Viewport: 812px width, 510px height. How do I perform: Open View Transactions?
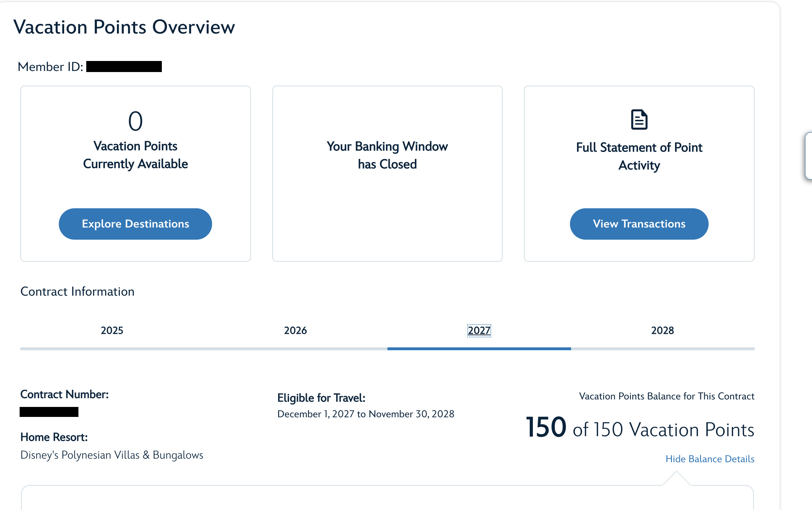point(639,224)
